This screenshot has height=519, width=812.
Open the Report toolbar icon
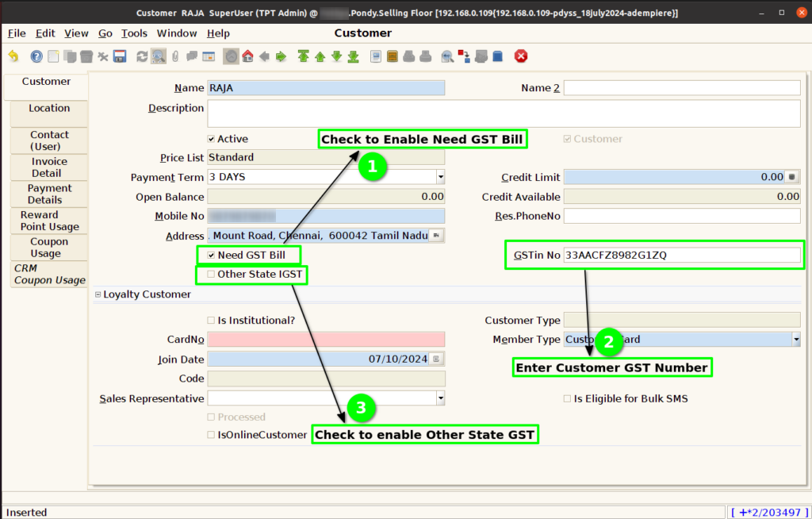tap(376, 56)
